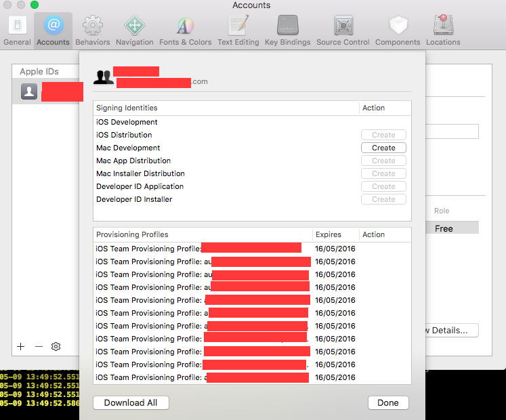The width and height of the screenshot is (506, 420).
Task: Open Components preferences
Action: [398, 31]
